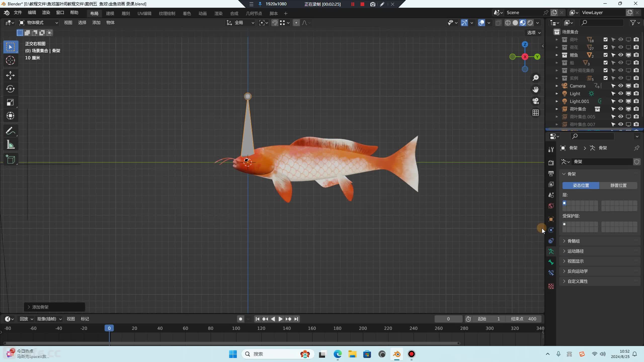Select the Rotate tool
644x362 pixels.
point(11,89)
